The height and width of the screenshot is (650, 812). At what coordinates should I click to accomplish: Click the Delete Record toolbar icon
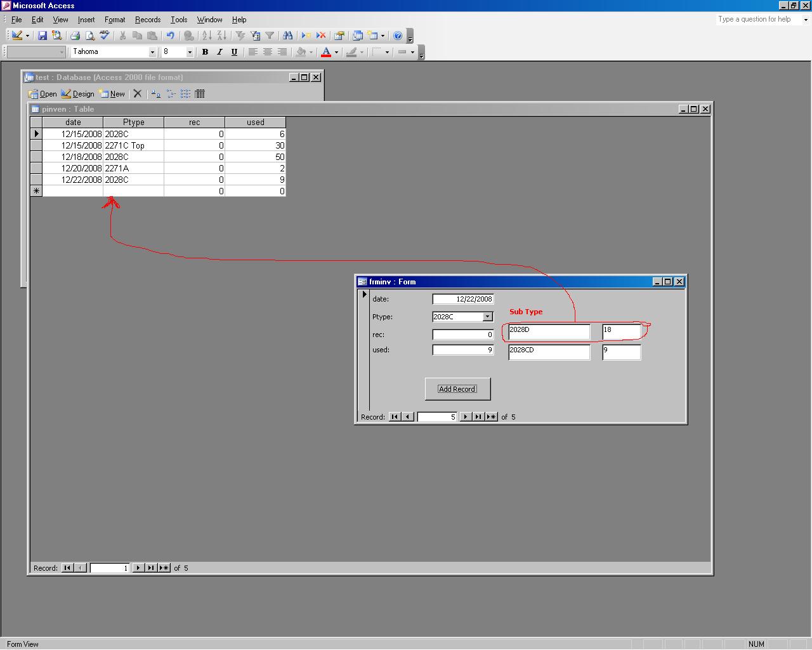point(321,36)
